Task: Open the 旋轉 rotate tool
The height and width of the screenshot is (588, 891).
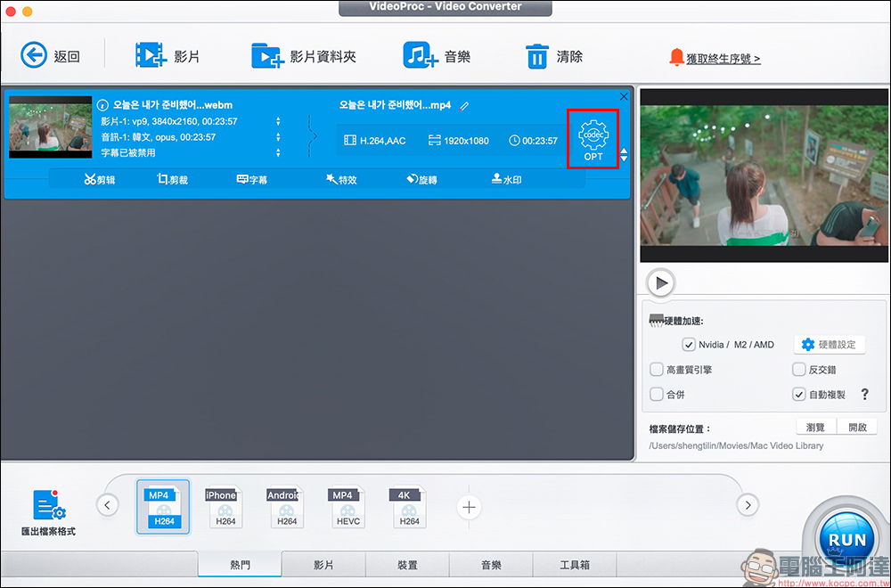Action: coord(413,179)
